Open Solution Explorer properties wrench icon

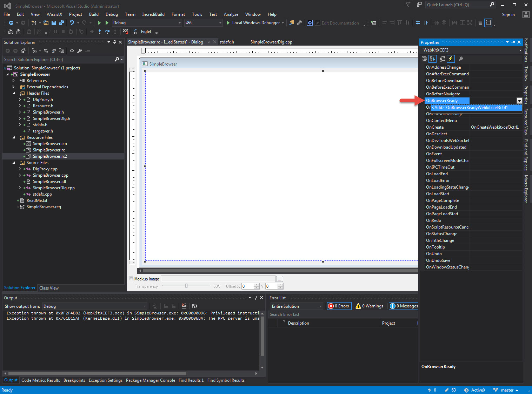[x=80, y=51]
